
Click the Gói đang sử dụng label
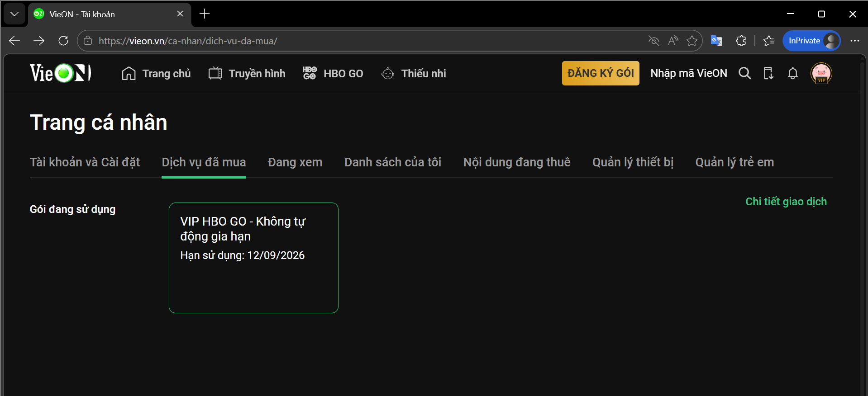72,209
